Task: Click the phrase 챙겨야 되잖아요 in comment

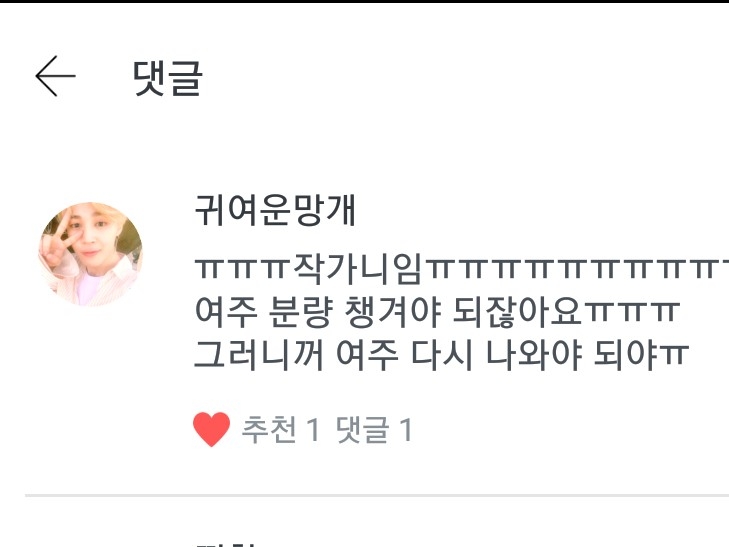Action: (463, 312)
